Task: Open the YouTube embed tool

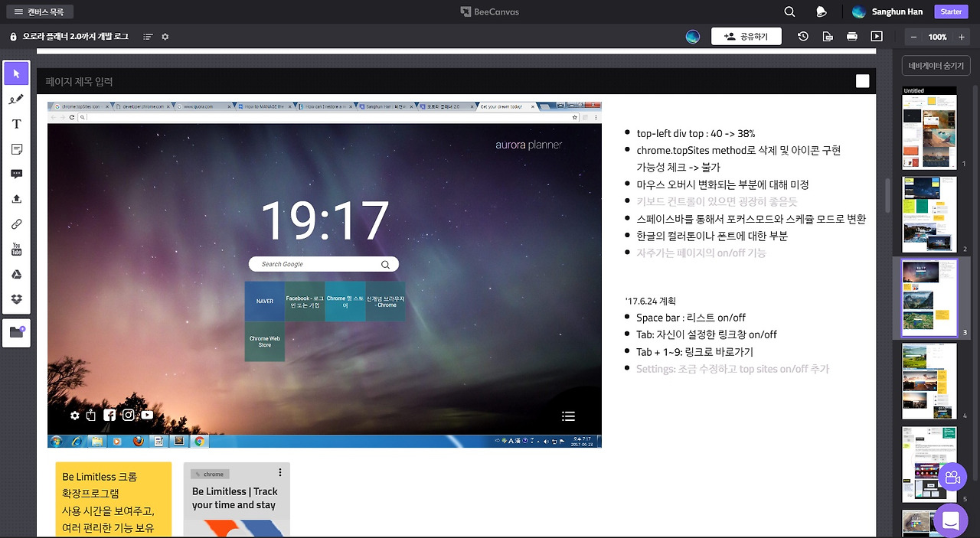Action: point(16,249)
